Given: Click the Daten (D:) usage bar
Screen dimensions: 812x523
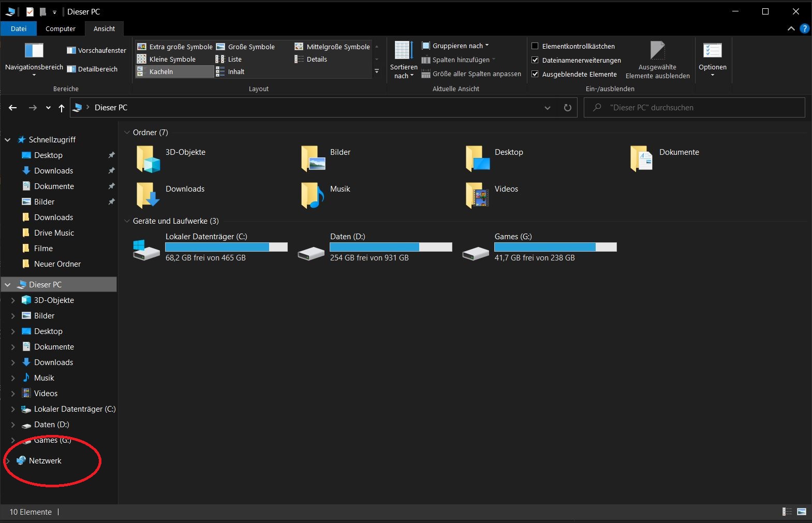Looking at the screenshot, I should pos(391,247).
